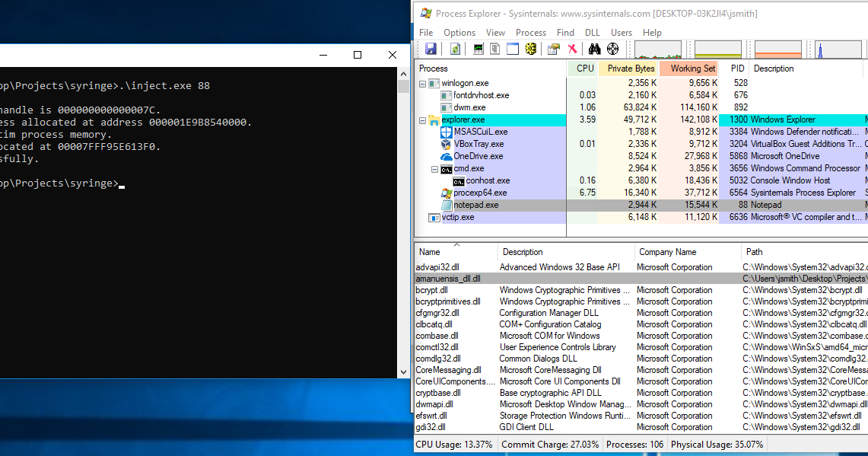Image resolution: width=868 pixels, height=456 pixels.
Task: Open the Properties toolbar icon
Action: coord(554,49)
